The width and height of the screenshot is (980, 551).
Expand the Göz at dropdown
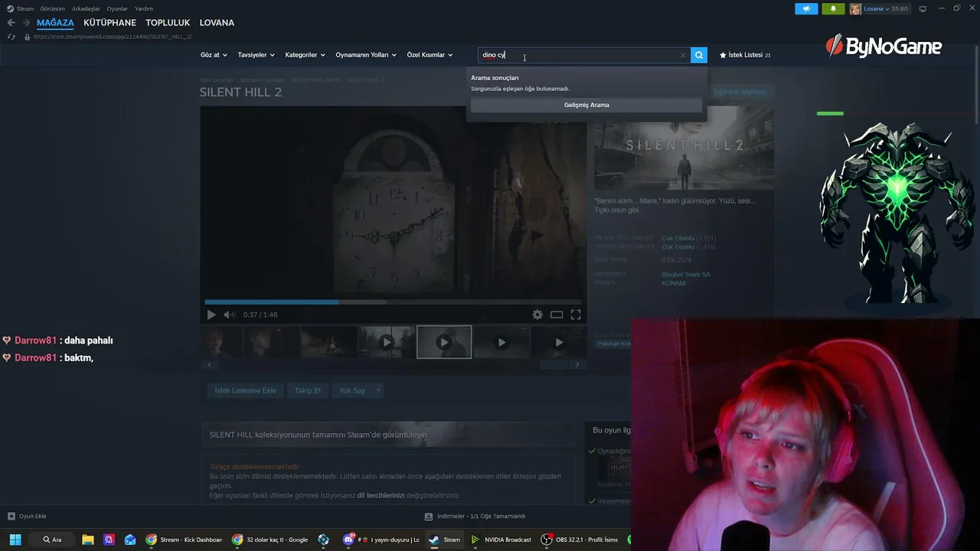pos(214,55)
